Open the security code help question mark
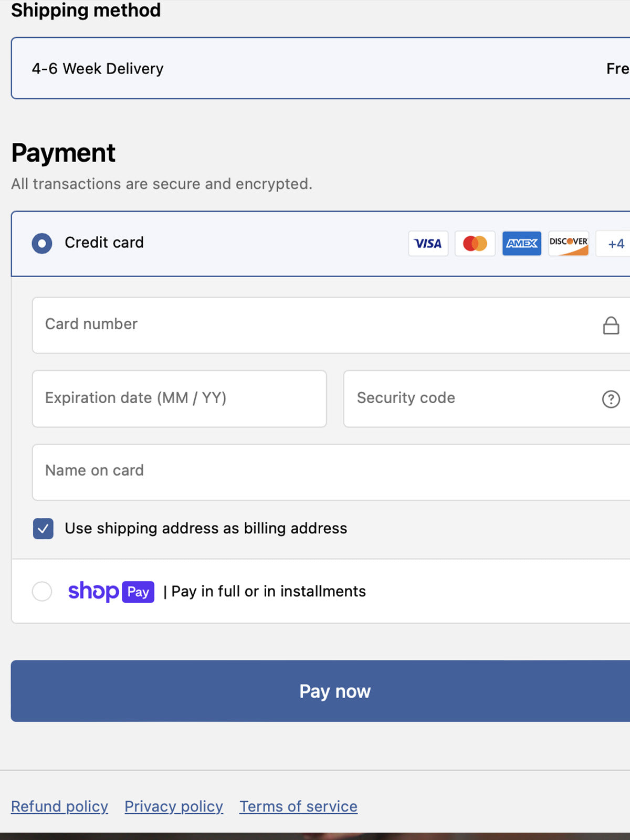 tap(611, 399)
